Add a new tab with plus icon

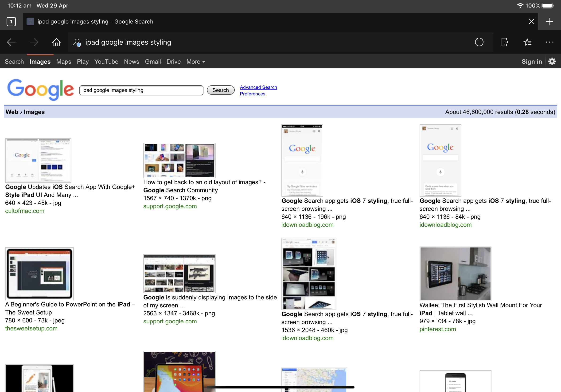click(x=549, y=22)
